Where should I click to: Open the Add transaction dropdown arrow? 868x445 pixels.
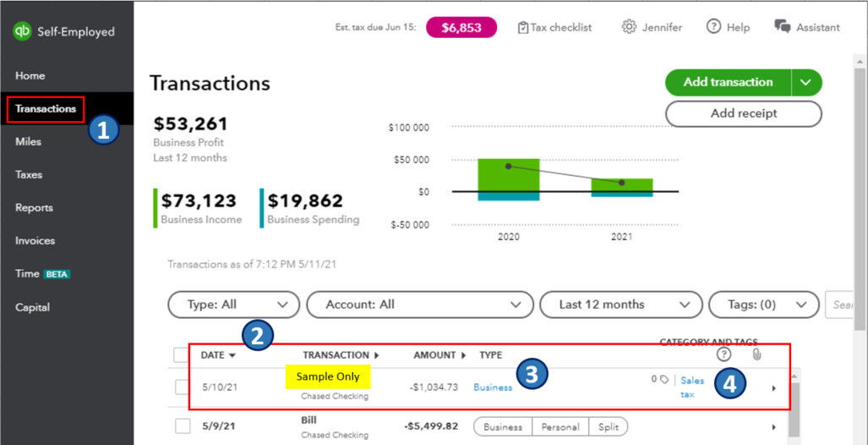click(x=806, y=82)
